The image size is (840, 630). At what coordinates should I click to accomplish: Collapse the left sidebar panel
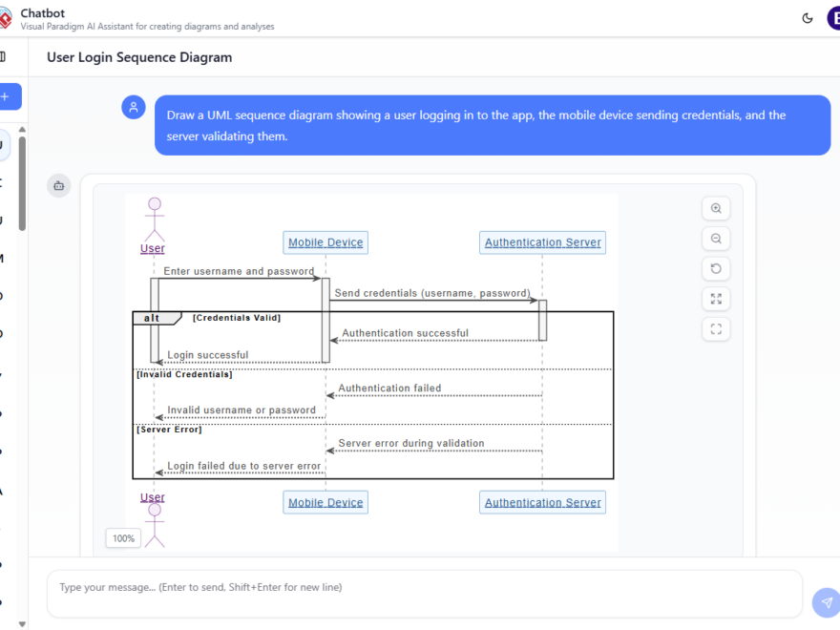(x=2, y=54)
